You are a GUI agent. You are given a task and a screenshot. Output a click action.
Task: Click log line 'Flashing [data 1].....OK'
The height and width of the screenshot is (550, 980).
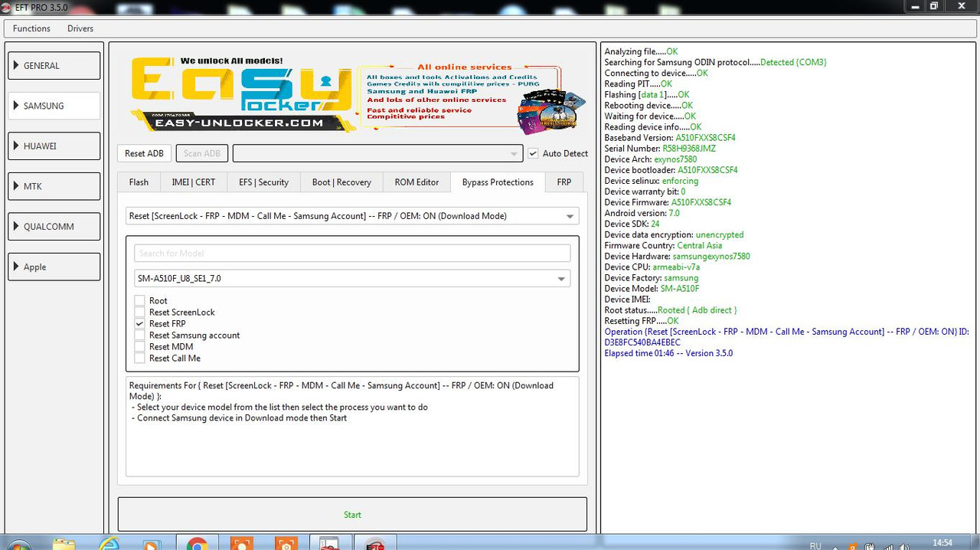pyautogui.click(x=647, y=95)
